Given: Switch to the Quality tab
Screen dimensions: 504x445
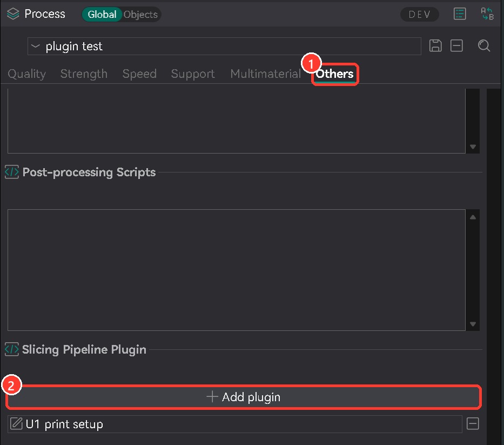Looking at the screenshot, I should pos(26,74).
